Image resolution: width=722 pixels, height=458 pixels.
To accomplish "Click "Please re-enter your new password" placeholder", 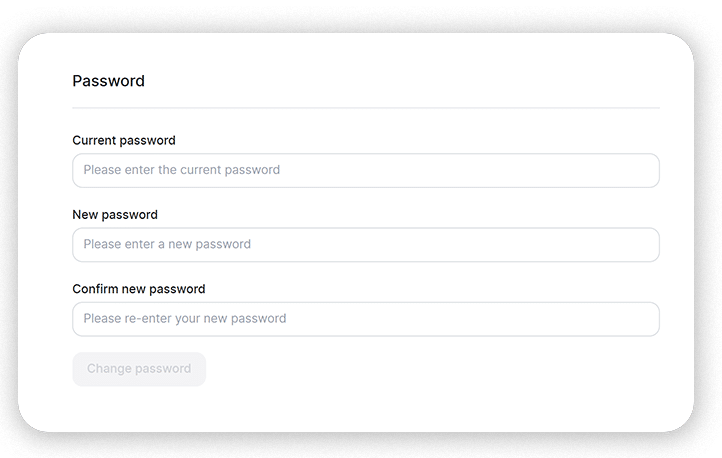I will tap(185, 319).
